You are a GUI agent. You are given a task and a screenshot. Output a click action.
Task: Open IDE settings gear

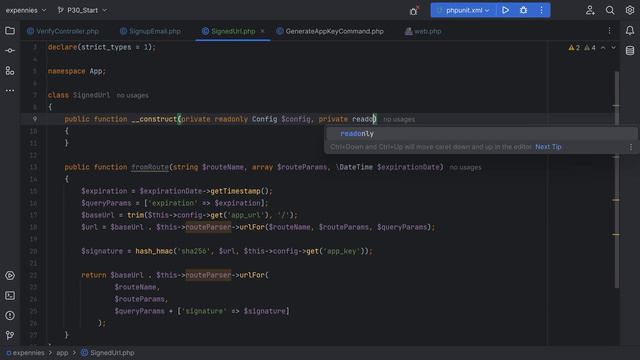tap(630, 10)
